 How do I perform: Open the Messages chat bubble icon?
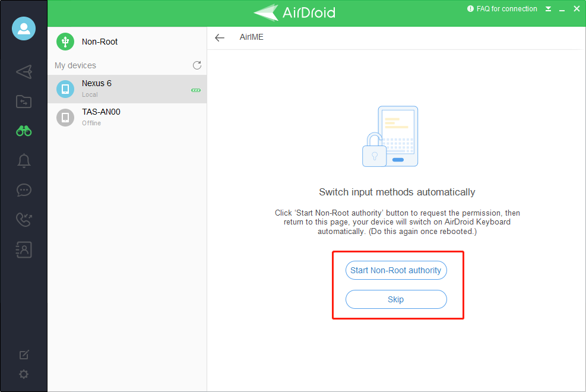point(24,190)
